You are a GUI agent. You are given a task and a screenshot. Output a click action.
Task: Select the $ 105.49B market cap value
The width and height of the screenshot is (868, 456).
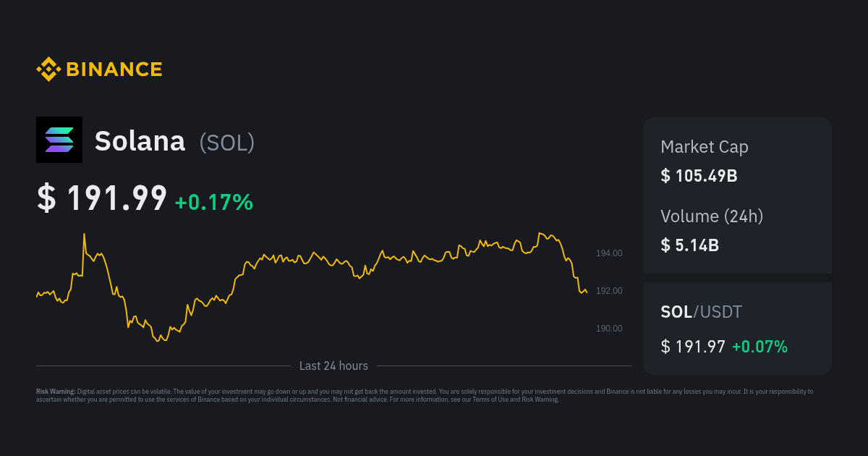(699, 176)
